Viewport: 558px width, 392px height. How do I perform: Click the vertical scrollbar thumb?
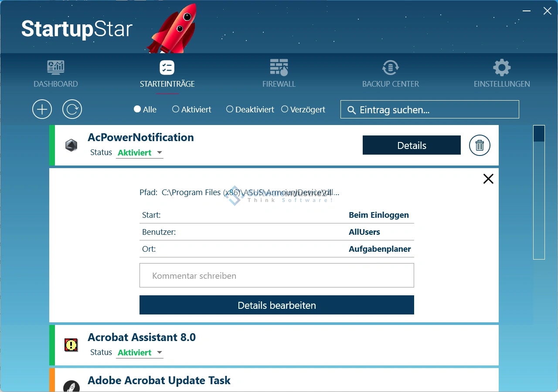(x=539, y=133)
